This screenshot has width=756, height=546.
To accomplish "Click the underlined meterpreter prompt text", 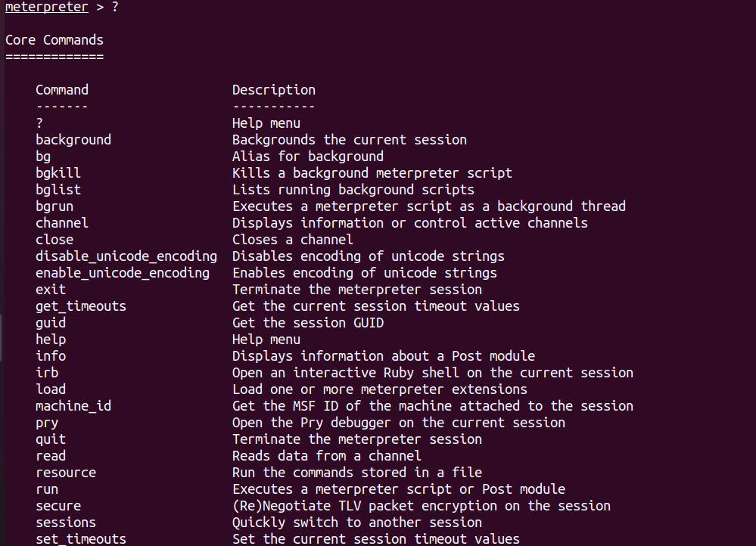I will click(47, 8).
